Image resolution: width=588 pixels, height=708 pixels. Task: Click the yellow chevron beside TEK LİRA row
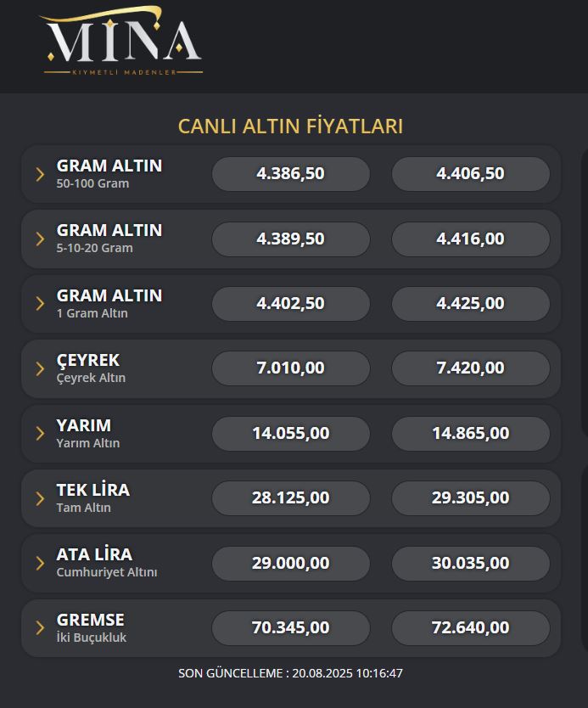point(39,497)
